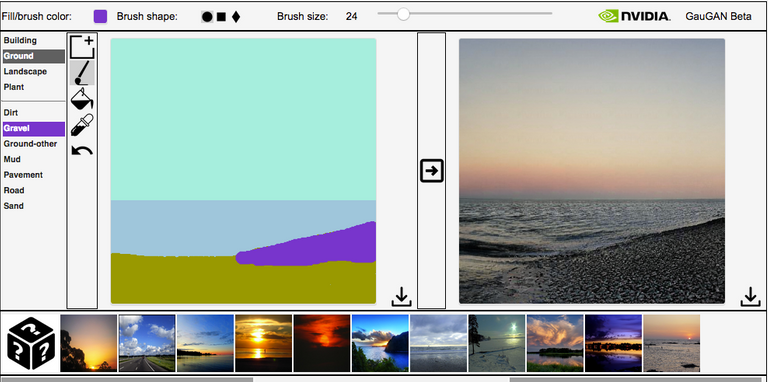Click the brush size slider handle
The height and width of the screenshot is (382, 768).
[x=403, y=14]
